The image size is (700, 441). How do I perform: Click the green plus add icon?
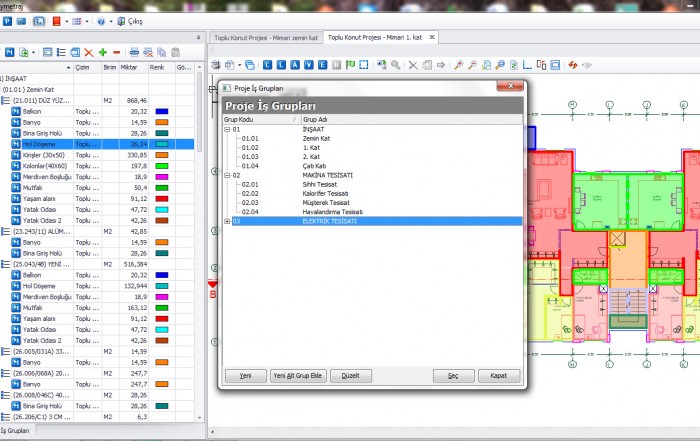[103, 51]
